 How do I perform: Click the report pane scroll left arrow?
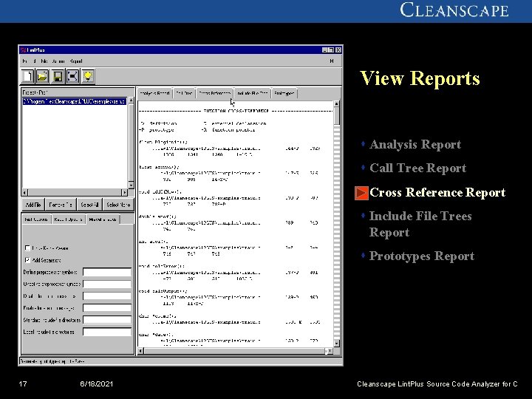pos(141,351)
